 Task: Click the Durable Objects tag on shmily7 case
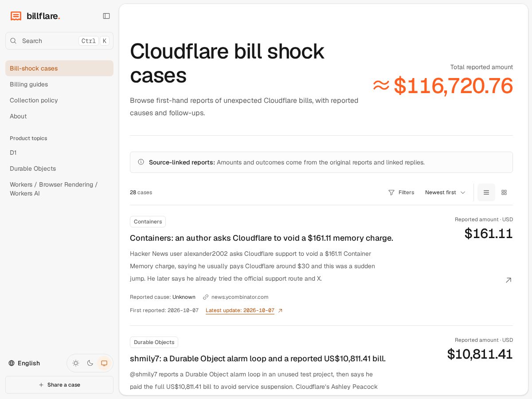pyautogui.click(x=154, y=342)
